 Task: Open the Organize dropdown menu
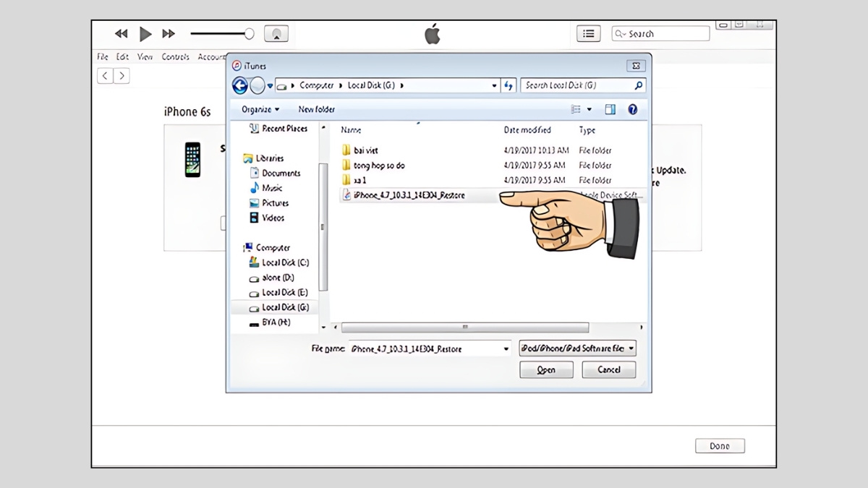tap(260, 109)
